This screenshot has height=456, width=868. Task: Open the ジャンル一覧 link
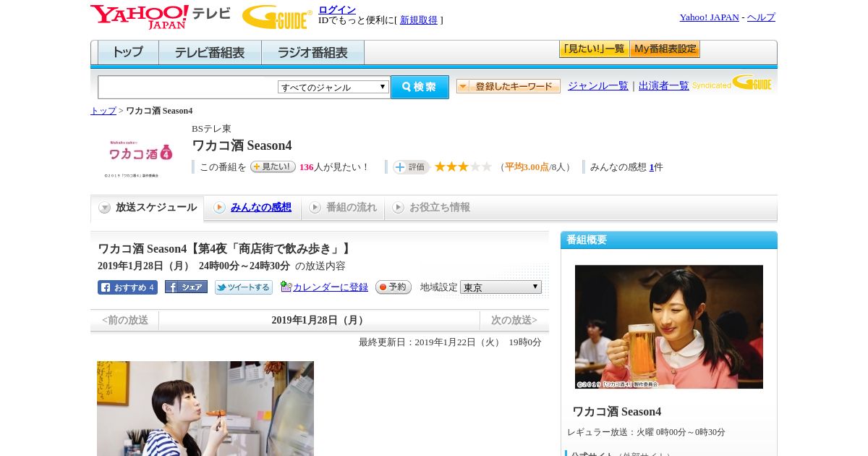pos(598,86)
